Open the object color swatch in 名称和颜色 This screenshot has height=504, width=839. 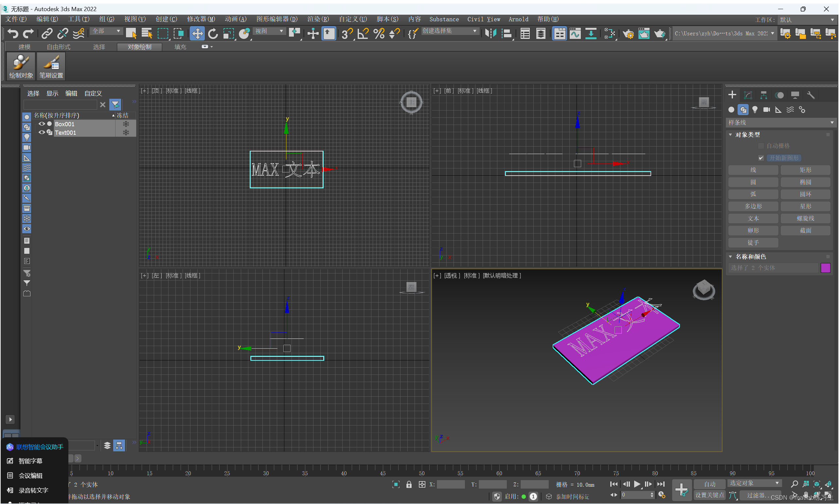pos(826,268)
